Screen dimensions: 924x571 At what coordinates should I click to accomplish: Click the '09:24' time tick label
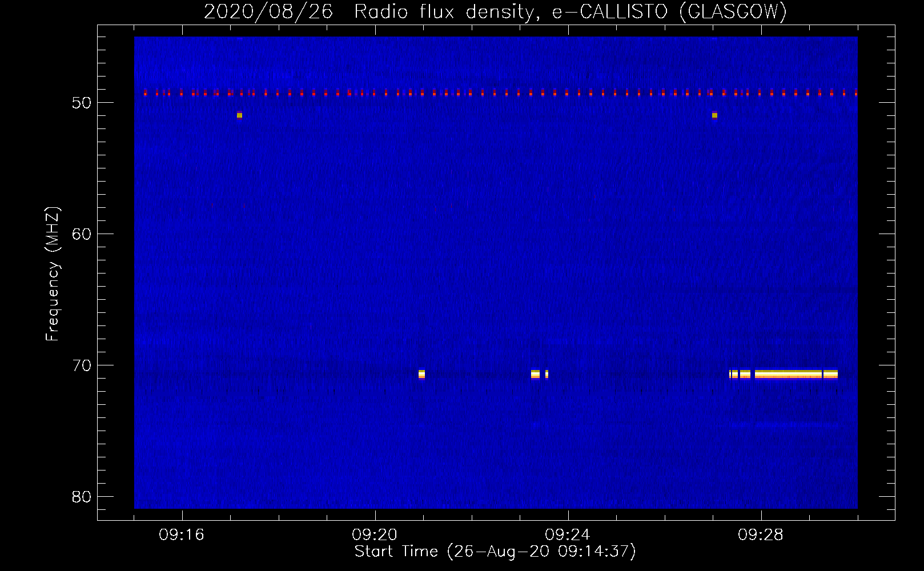tap(568, 535)
